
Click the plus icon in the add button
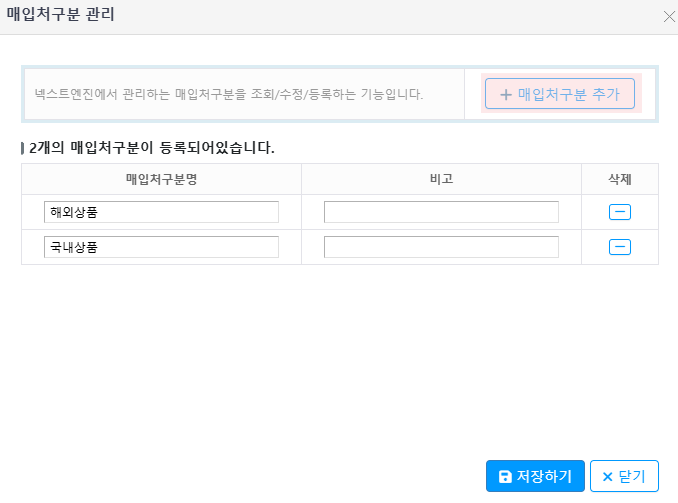[x=506, y=95]
